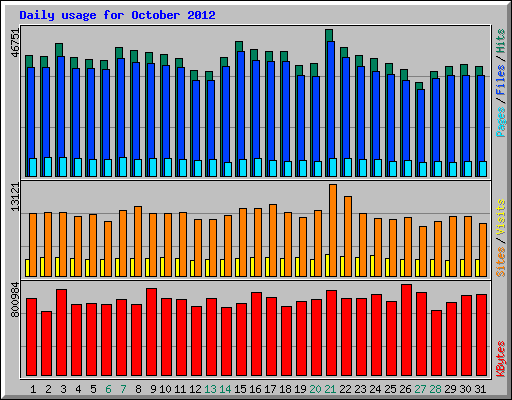Select green weekend day label 27

[420, 389]
